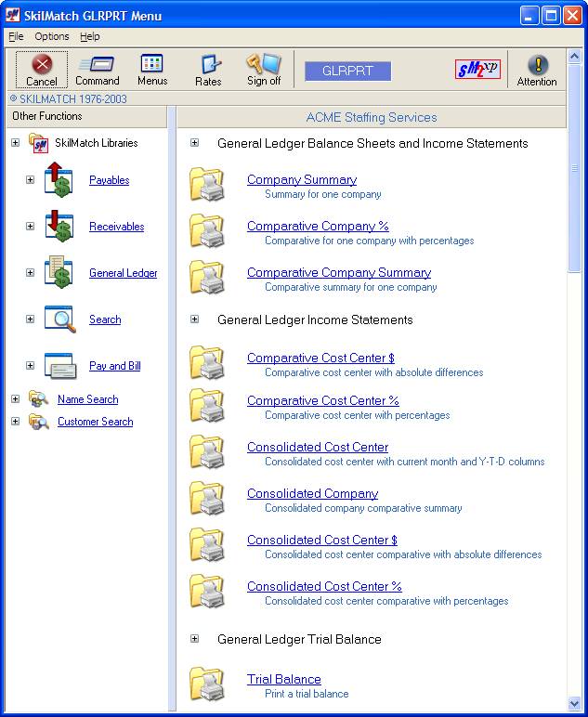Image resolution: width=588 pixels, height=717 pixels.
Task: Click the SkilMatch Libraries folder icon
Action: [38, 143]
